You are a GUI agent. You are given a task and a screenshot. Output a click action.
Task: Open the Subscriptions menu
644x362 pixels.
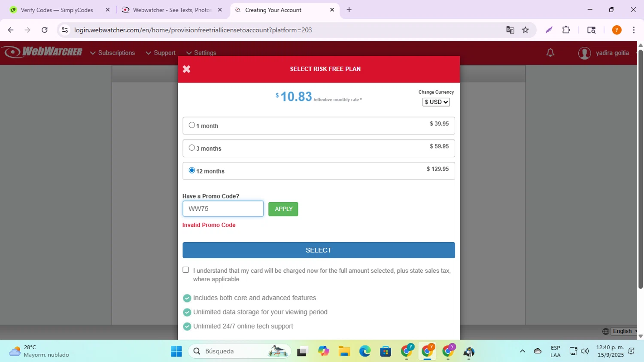pos(112,53)
